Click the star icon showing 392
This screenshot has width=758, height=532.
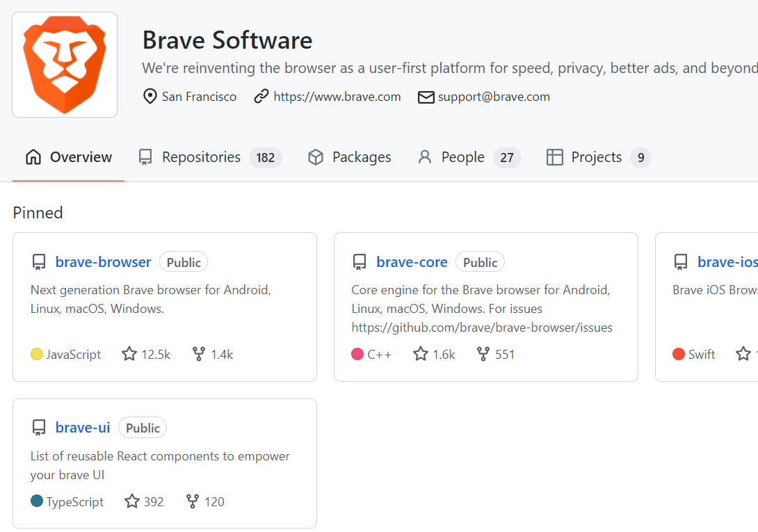pyautogui.click(x=132, y=501)
